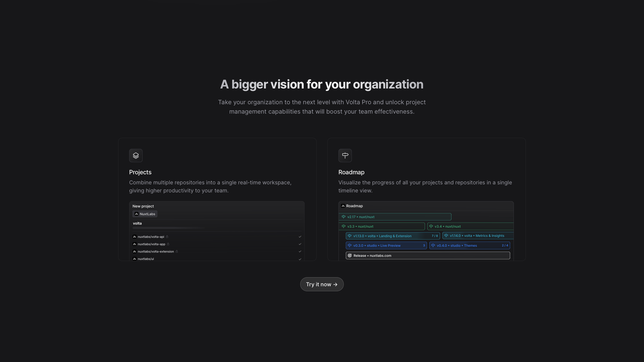644x362 pixels.
Task: Open v0.3.0 studio Live Preview milestone
Action: [x=386, y=245]
